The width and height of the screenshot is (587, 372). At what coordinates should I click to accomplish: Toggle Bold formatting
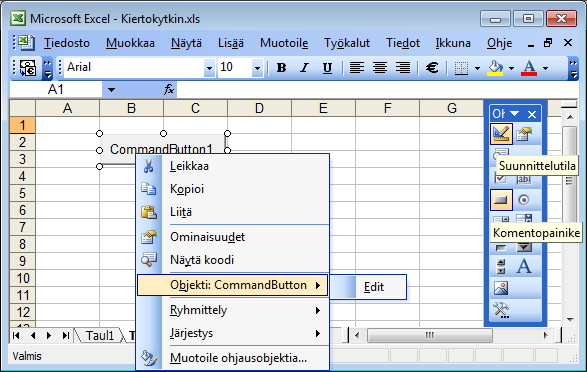click(x=281, y=68)
